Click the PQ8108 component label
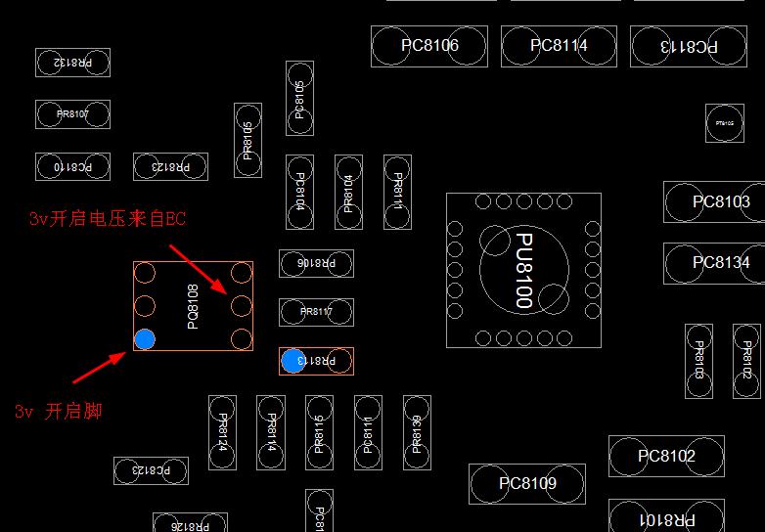Image resolution: width=765 pixels, height=532 pixels. 193,305
